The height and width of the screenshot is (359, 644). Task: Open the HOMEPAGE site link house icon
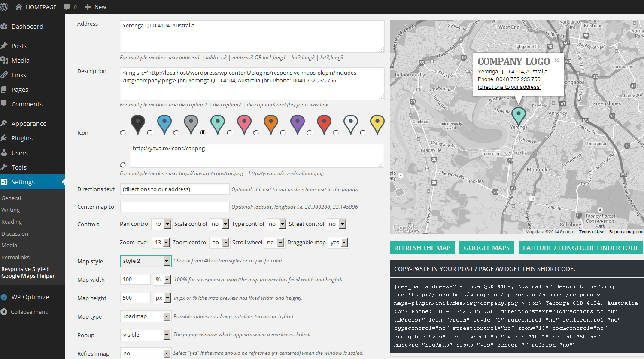tap(19, 7)
